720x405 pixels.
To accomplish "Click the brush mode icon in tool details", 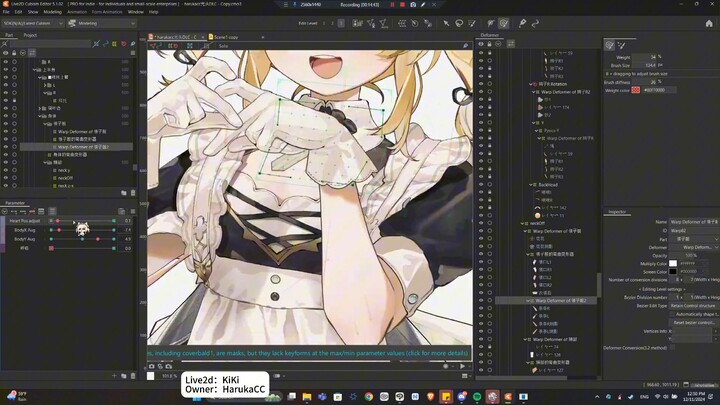I will [x=609, y=45].
